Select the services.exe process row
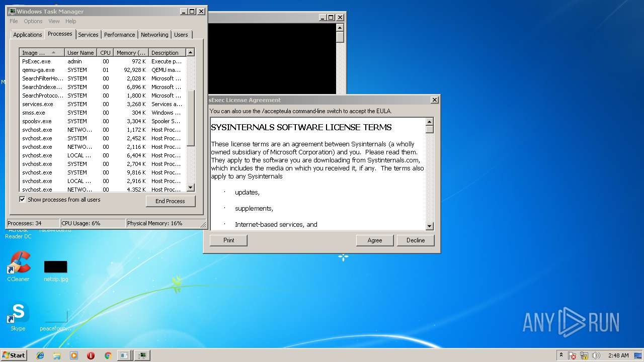644x362 pixels. (x=103, y=104)
